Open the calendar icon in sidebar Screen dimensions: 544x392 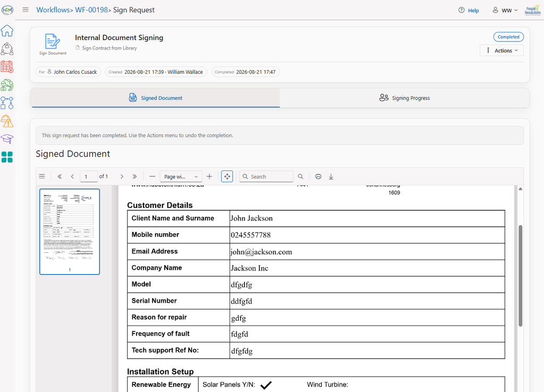click(7, 66)
